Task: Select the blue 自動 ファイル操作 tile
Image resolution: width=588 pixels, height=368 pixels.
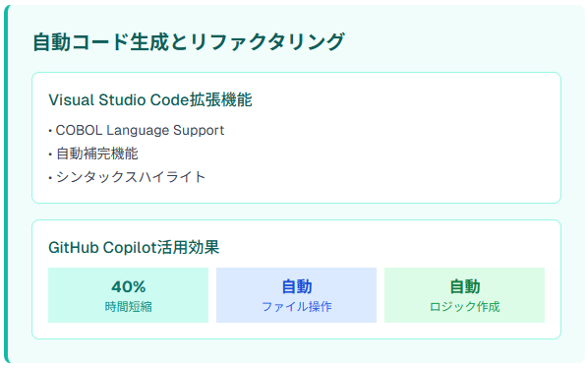Action: click(296, 295)
